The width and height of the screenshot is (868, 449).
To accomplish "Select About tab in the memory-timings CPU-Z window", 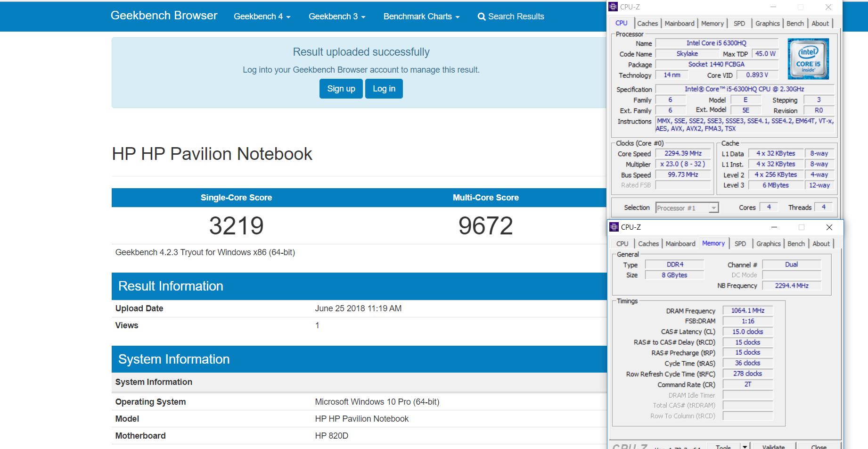I will [821, 244].
